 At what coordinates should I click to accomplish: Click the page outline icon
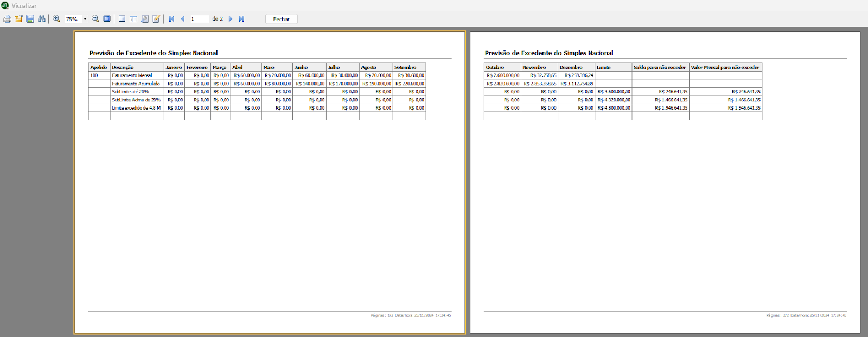[x=122, y=19]
